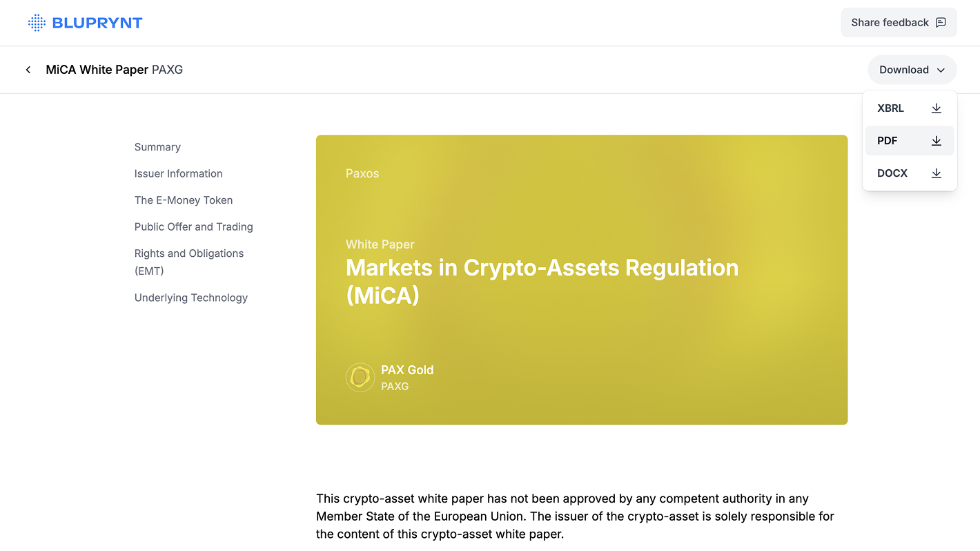Open the Share feedback form
Screen dimensions: 980x551
(x=899, y=23)
